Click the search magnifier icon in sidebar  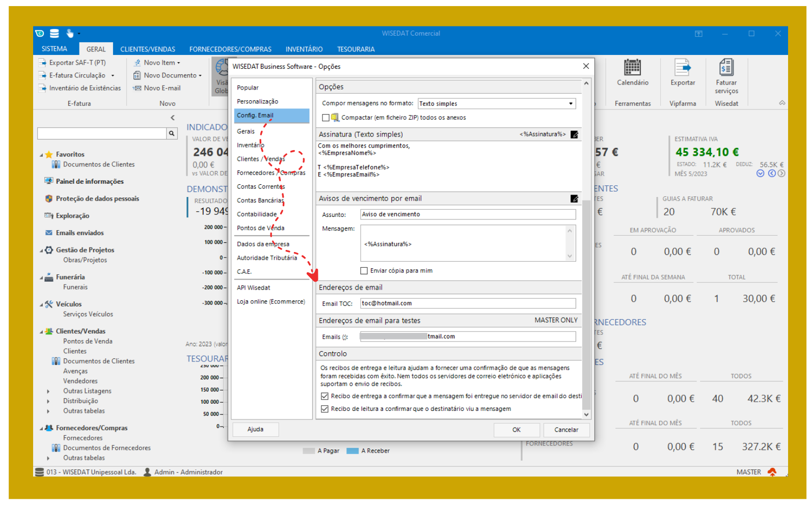(172, 133)
